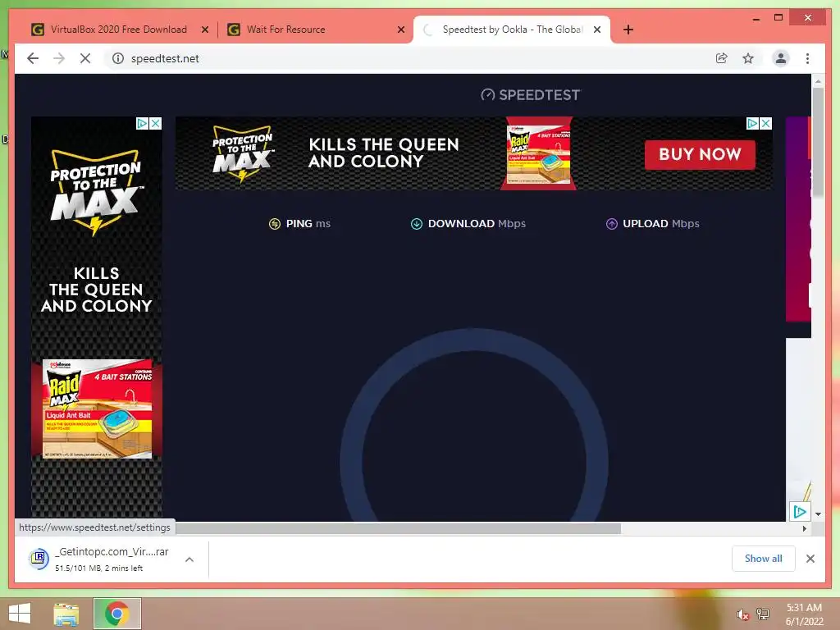Open File Explorer from taskbar

tap(66, 614)
